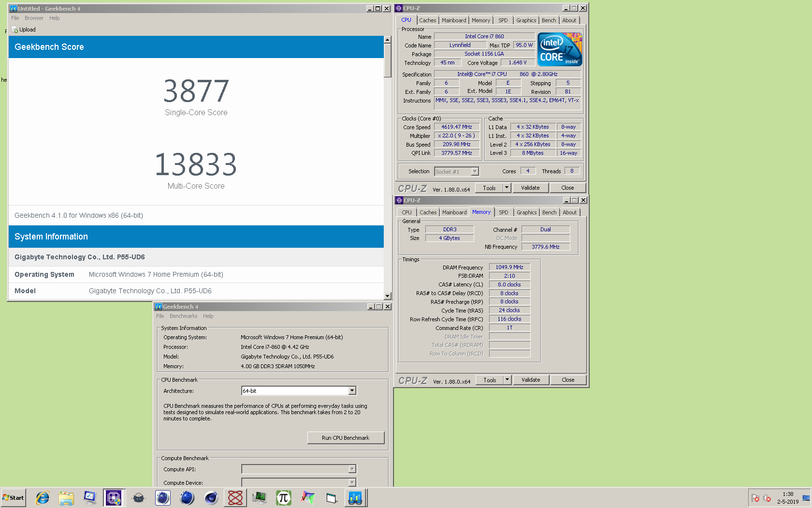Open the Windows Explorer folder taskbar icon

coord(66,497)
